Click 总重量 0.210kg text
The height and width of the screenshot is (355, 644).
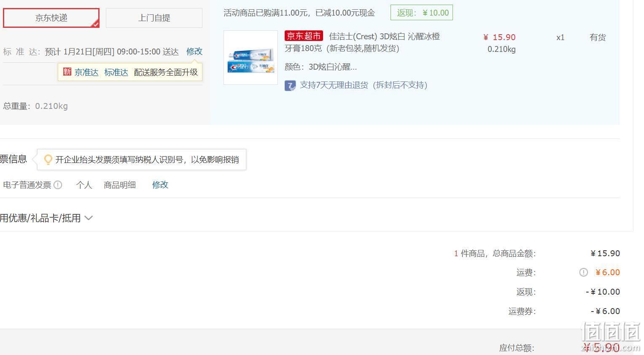click(x=35, y=106)
